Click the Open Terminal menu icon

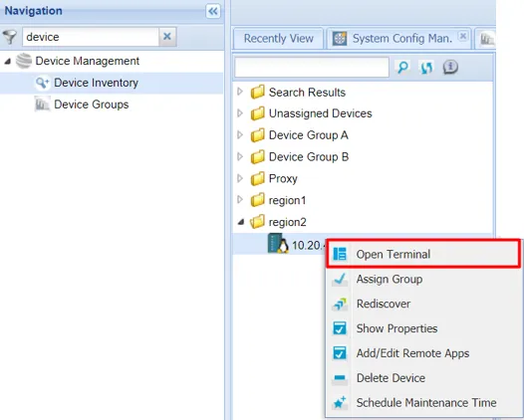click(340, 254)
